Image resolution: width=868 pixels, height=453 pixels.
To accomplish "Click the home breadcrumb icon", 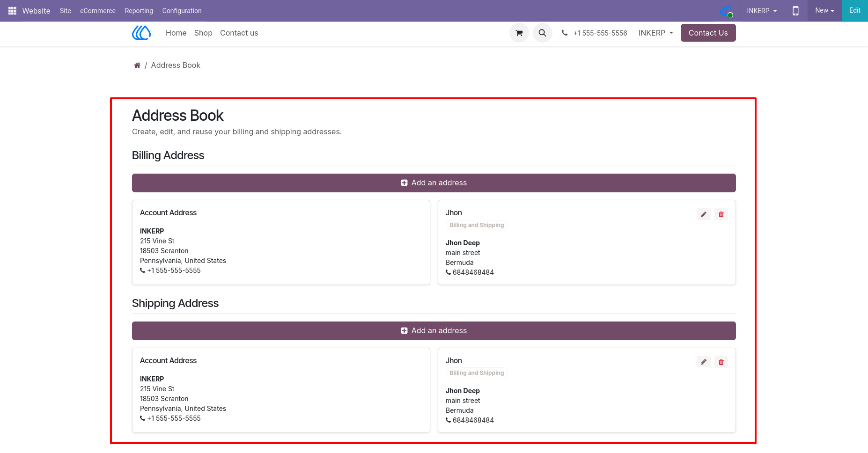I will point(137,66).
